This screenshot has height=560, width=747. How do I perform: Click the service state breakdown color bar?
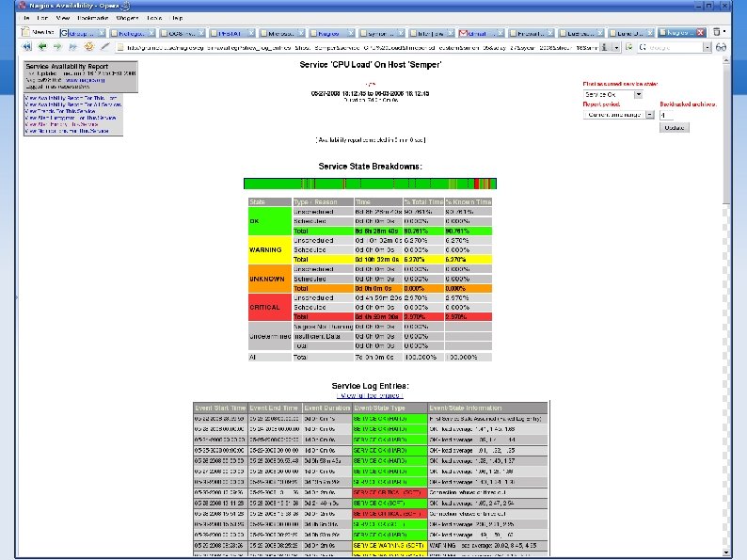(370, 184)
